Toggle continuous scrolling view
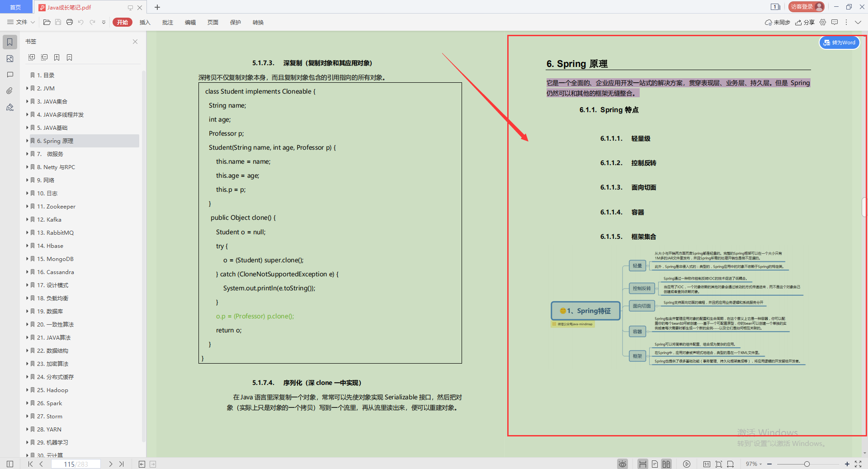Image resolution: width=868 pixels, height=469 pixels. [642, 464]
